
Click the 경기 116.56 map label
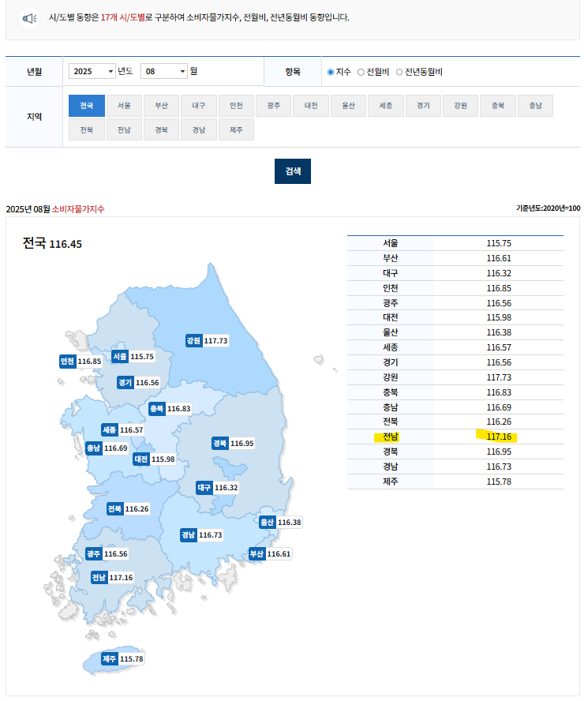coord(139,383)
